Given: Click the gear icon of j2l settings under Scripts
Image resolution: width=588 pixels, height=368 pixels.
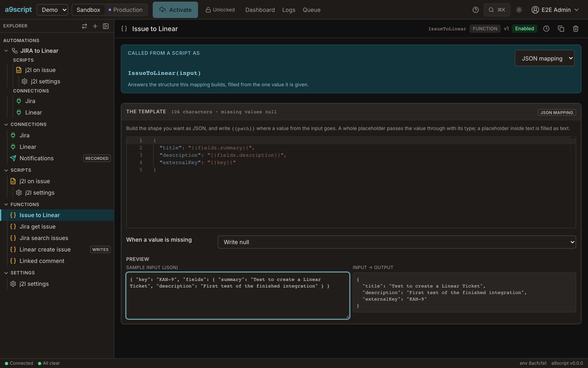Looking at the screenshot, I should [19, 193].
